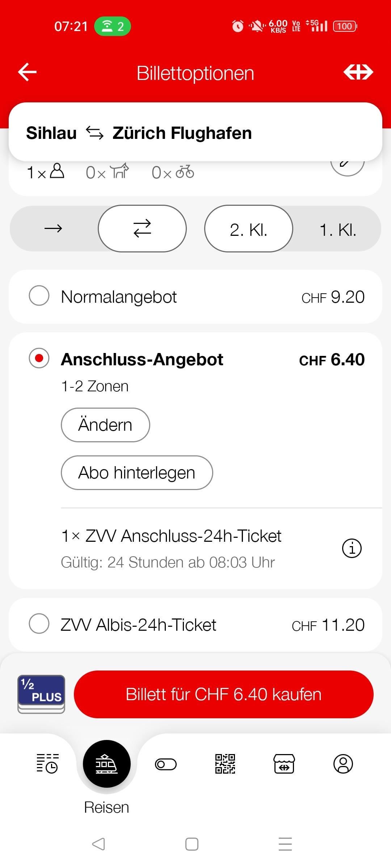Select the Normalangebot radio option

coord(39,296)
